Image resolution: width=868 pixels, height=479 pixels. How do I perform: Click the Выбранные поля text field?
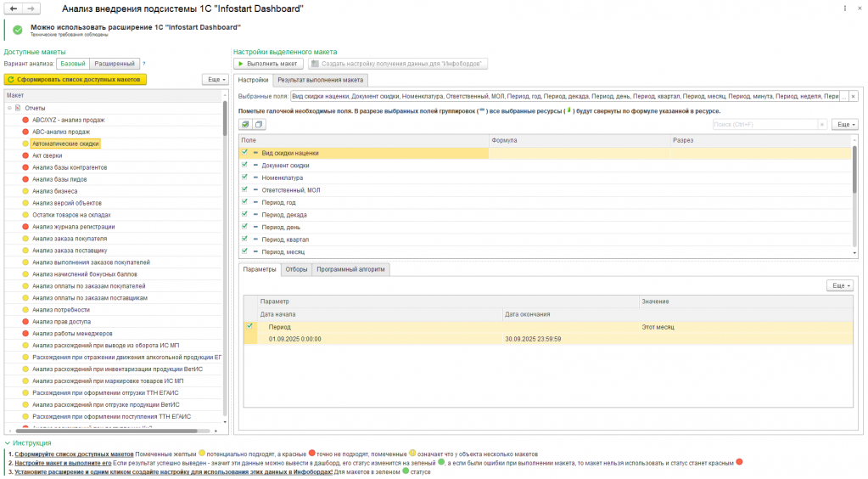565,97
